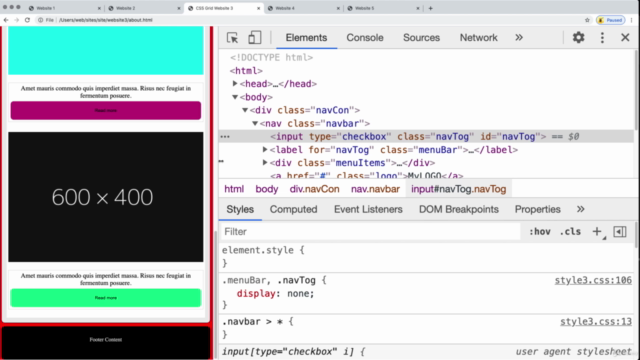Collapse the div navCon node
The height and width of the screenshot is (360, 640).
click(x=245, y=110)
